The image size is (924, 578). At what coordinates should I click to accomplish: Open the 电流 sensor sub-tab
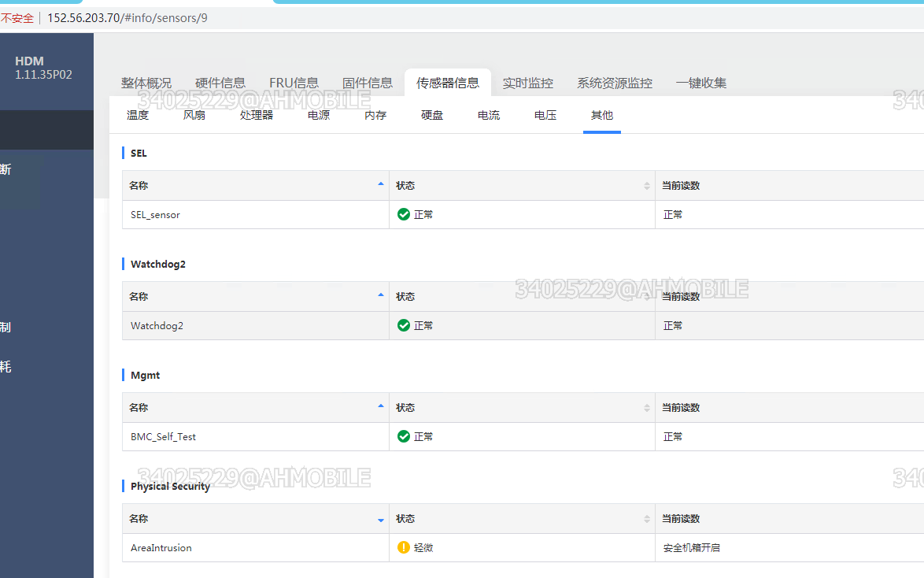[x=489, y=115]
